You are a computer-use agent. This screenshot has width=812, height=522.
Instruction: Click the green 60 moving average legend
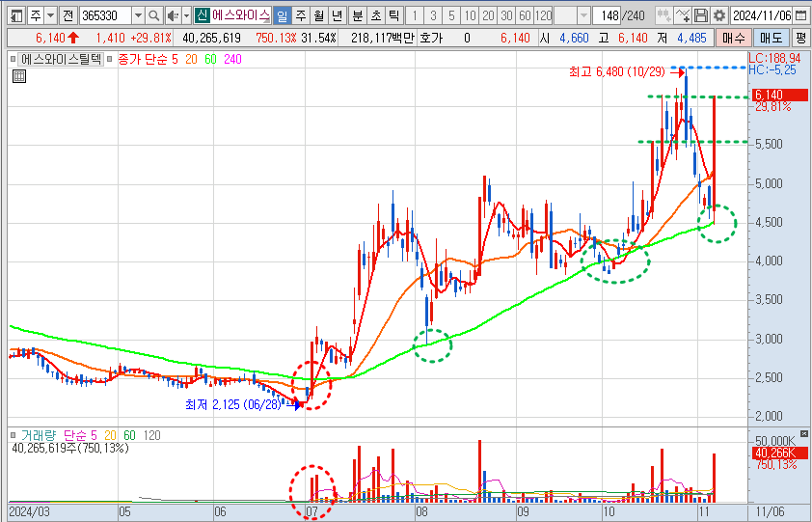click(x=210, y=59)
